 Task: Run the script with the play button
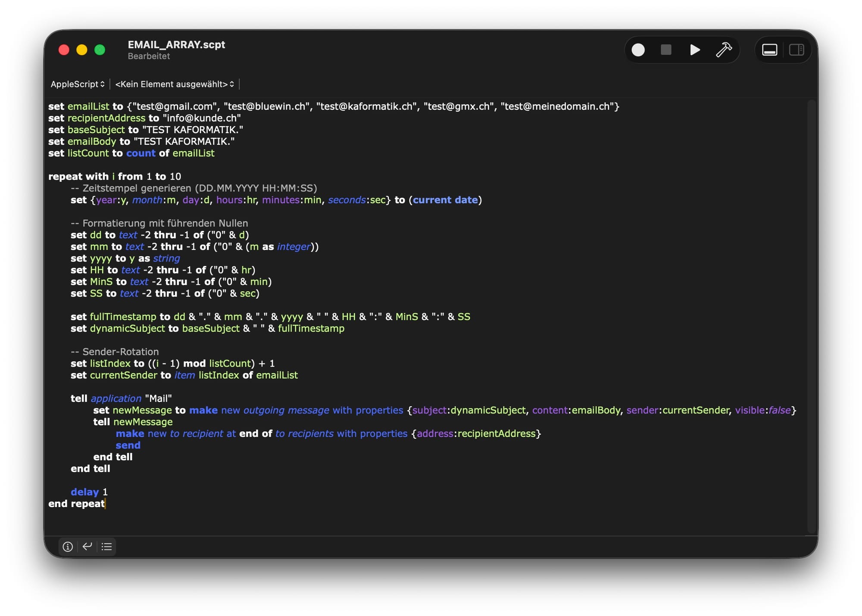[x=694, y=50]
